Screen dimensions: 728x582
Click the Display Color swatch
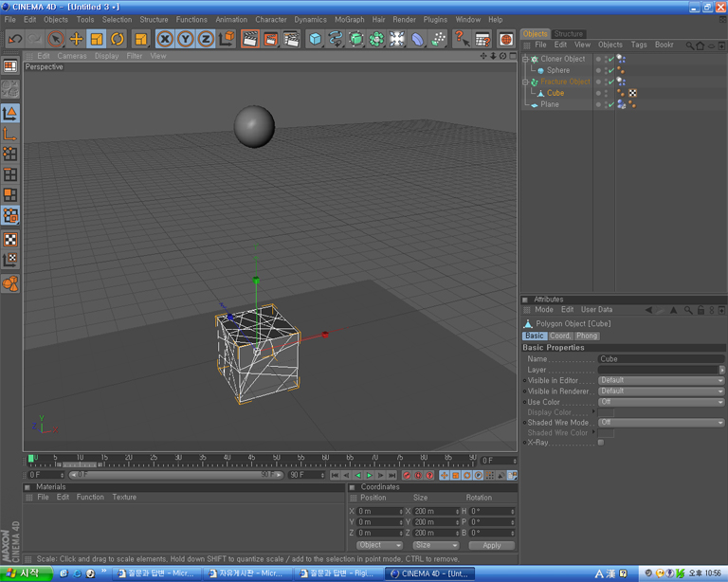point(606,412)
